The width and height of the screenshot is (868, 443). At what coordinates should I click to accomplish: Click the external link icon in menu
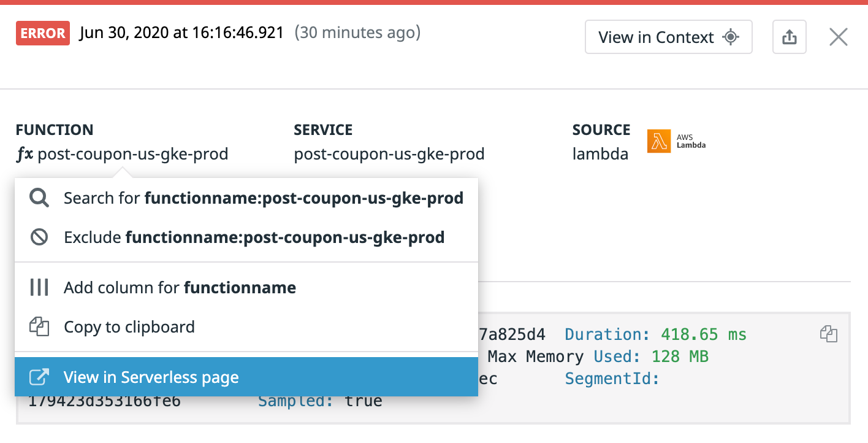tap(39, 377)
